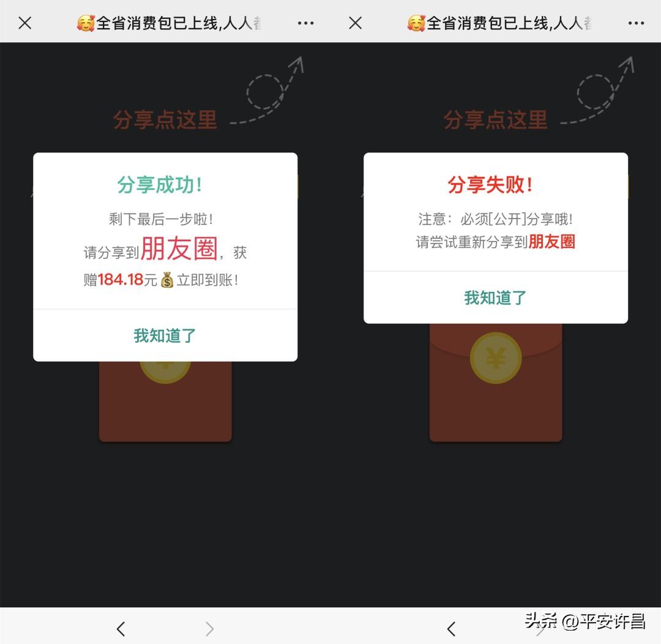Screen dimensions: 661x644
Task: Open the three-dot menu on right screen
Action: pyautogui.click(x=636, y=23)
